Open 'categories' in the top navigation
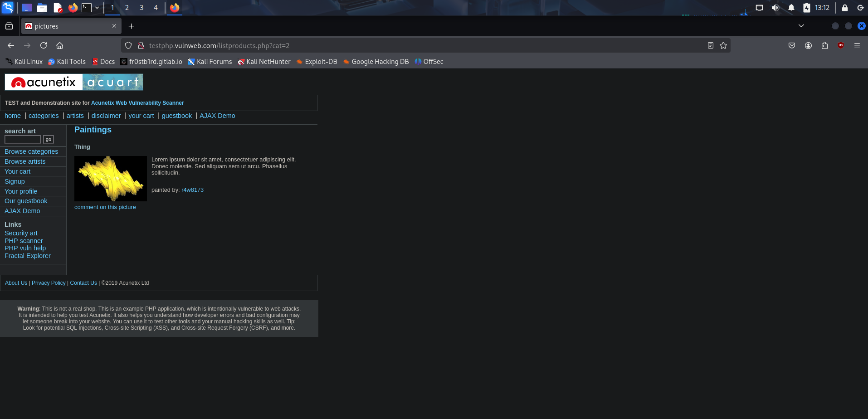 click(x=44, y=116)
